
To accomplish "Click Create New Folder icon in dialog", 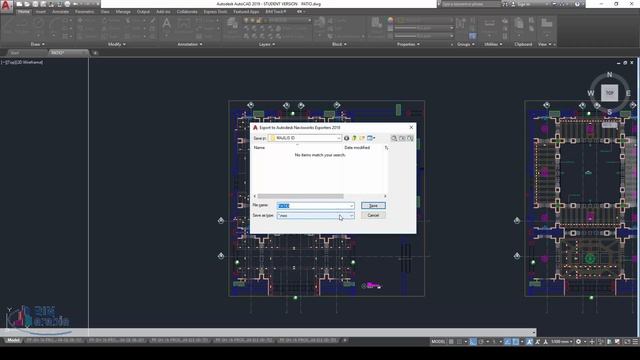I will point(362,138).
